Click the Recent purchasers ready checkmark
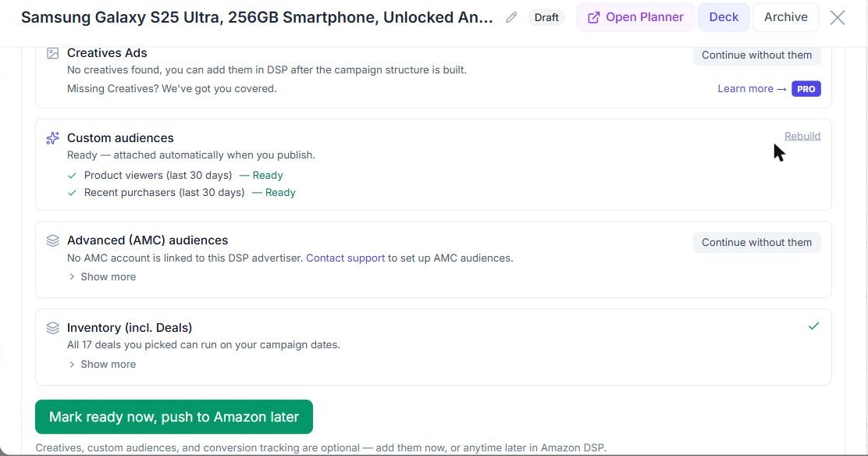Screen dimensions: 868x456 [x=72, y=193]
